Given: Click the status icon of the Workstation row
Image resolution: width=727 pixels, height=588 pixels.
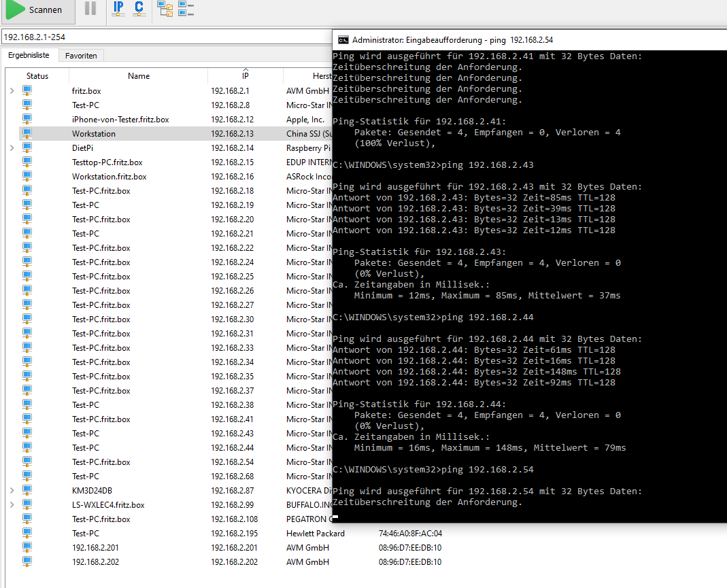Looking at the screenshot, I should point(27,133).
